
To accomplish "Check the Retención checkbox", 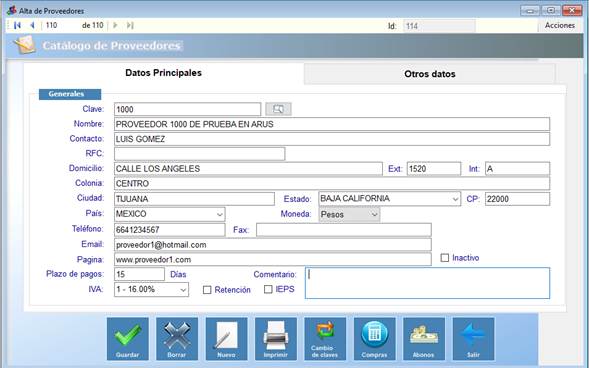I will point(207,290).
